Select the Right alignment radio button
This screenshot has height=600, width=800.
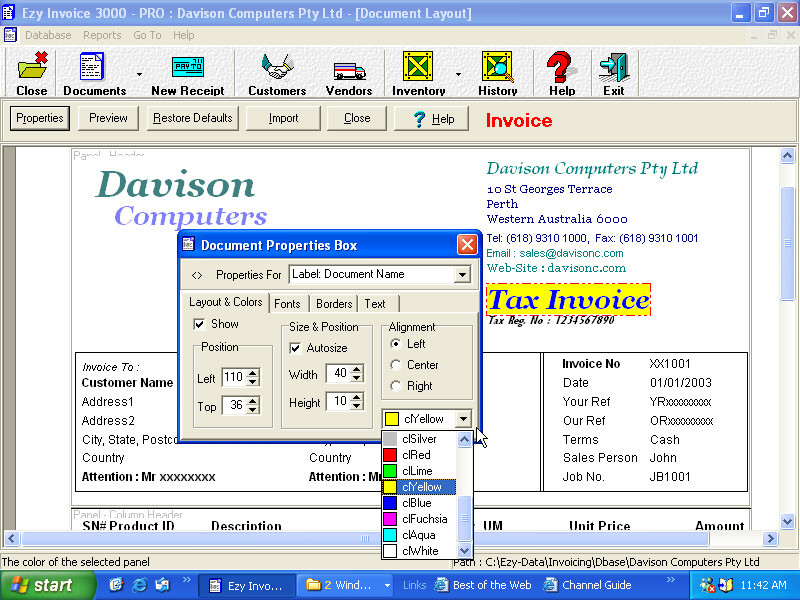[x=395, y=386]
